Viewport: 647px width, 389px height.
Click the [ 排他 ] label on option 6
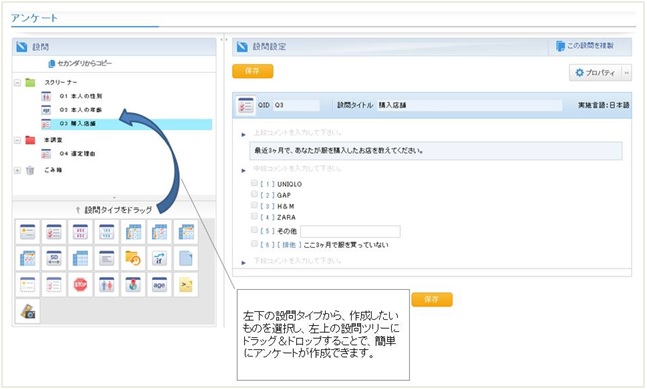tap(289, 245)
